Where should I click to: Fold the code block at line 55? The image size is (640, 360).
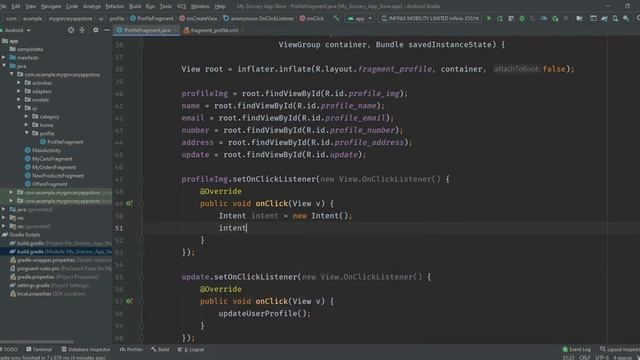(142, 277)
